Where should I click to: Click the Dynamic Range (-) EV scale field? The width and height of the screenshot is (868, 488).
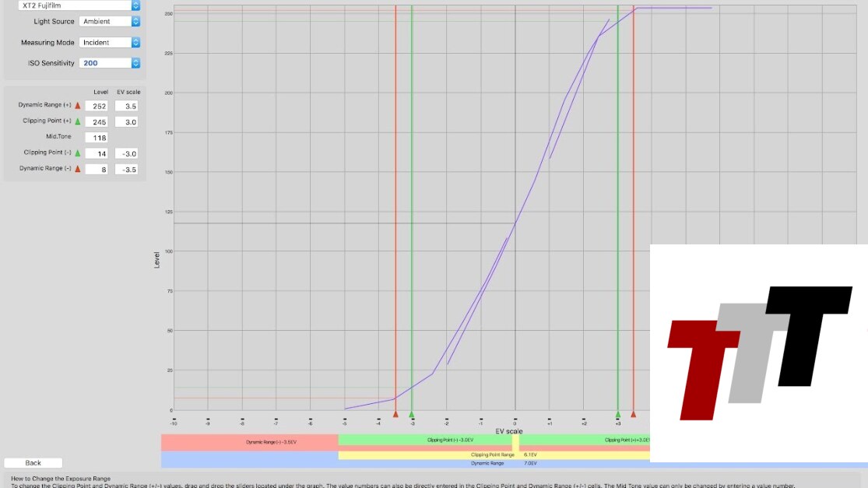[x=126, y=169]
